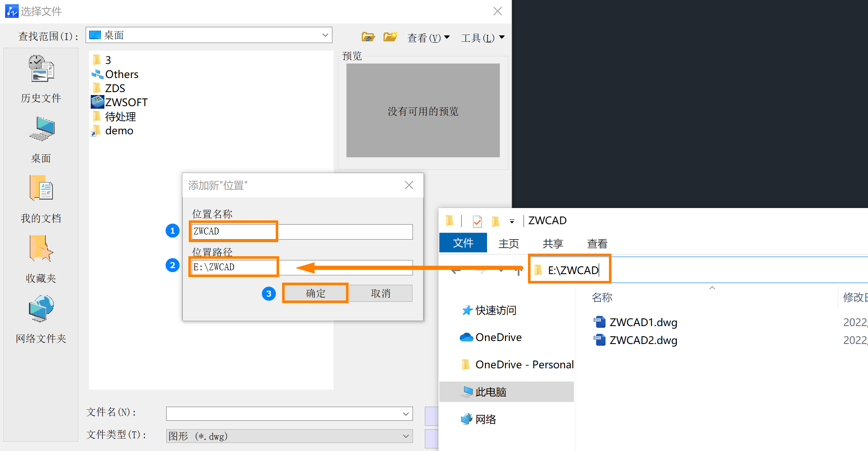Select This PC (此电脑) in navigation pane
Viewport: 868px width, 451px height.
tap(507, 392)
